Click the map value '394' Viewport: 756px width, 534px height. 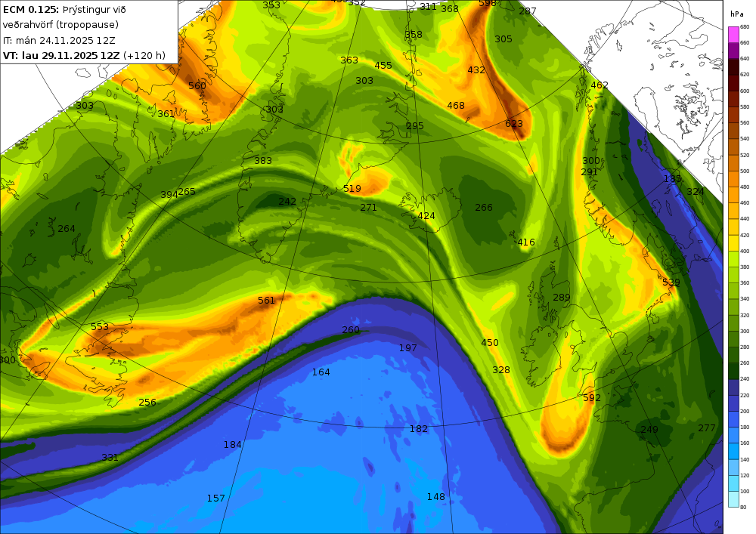tap(169, 195)
